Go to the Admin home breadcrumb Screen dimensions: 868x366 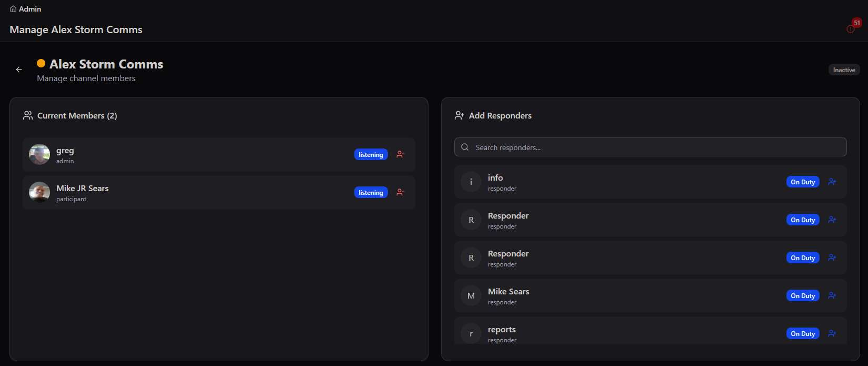pyautogui.click(x=25, y=9)
